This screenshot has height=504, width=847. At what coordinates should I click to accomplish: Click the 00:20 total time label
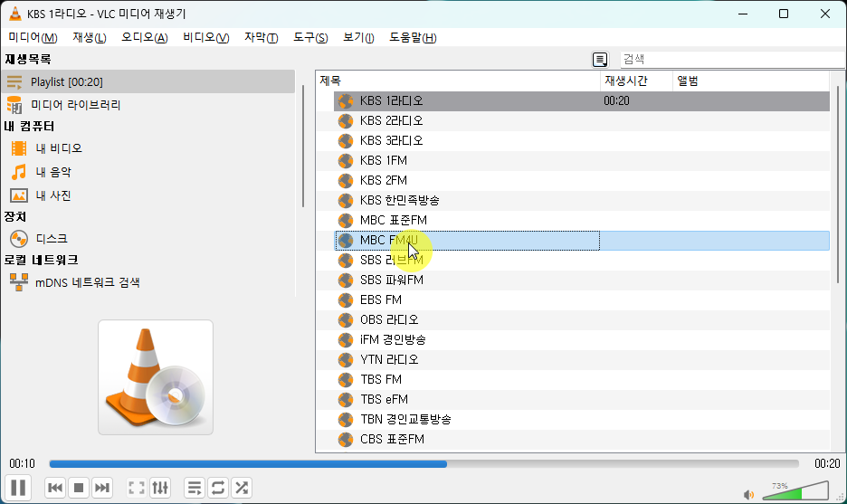(827, 463)
